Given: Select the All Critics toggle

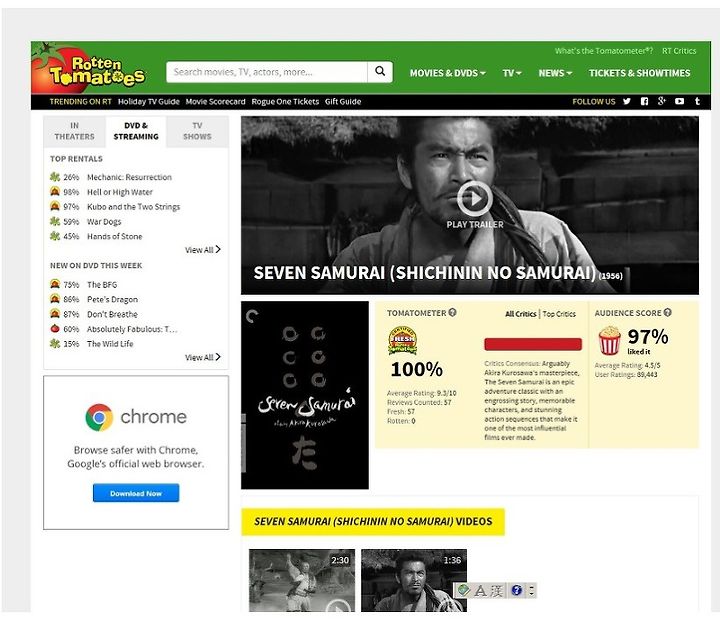Looking at the screenshot, I should click(521, 314).
